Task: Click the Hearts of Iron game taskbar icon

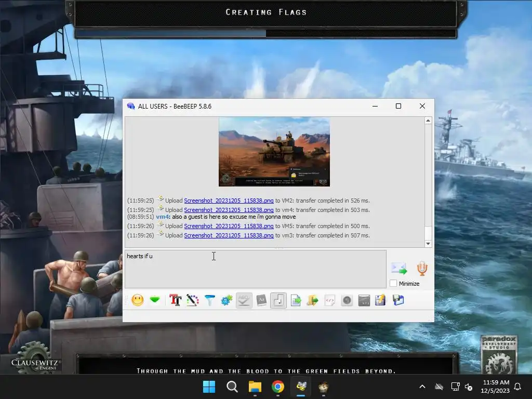Action: click(x=323, y=387)
